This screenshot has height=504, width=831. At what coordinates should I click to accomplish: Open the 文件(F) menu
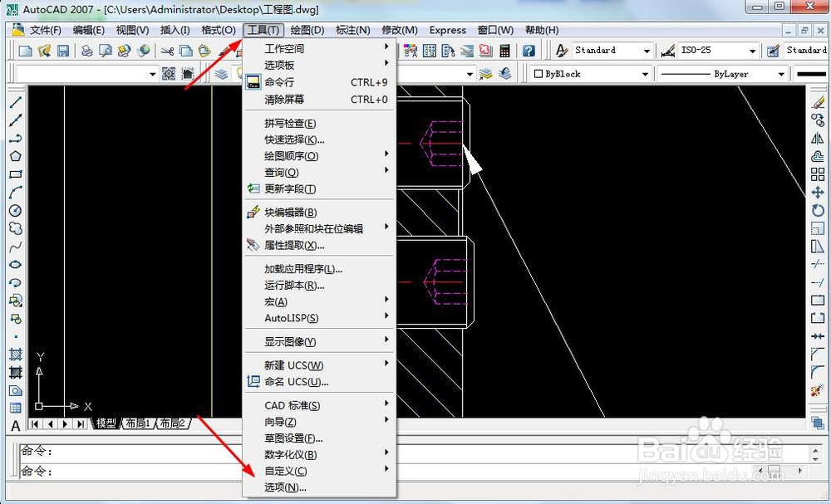point(46,30)
